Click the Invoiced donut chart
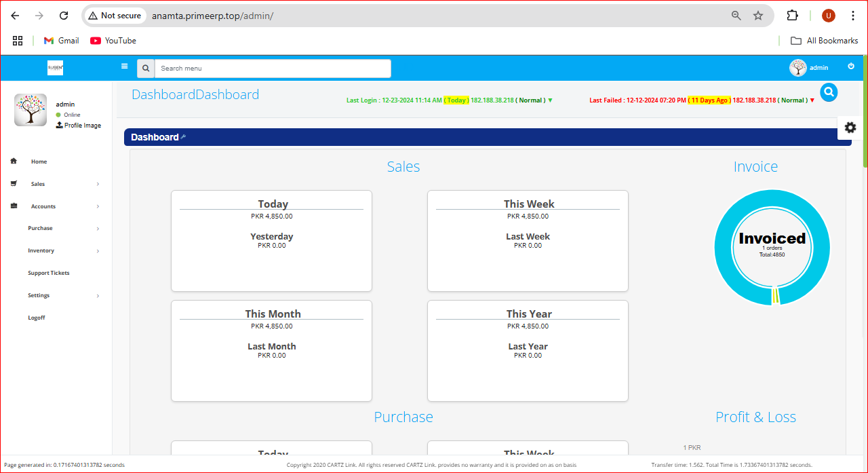This screenshot has height=473, width=868. (772, 247)
